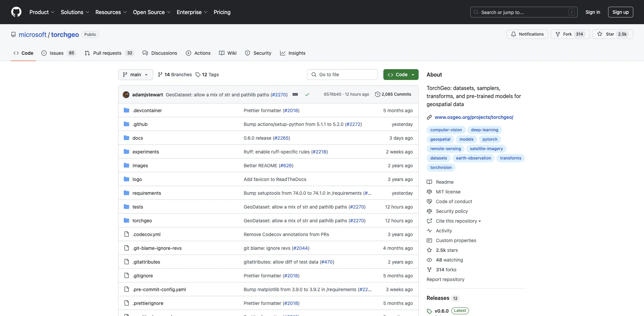The width and height of the screenshot is (644, 316).
Task: Click the Sign in link
Action: click(593, 12)
